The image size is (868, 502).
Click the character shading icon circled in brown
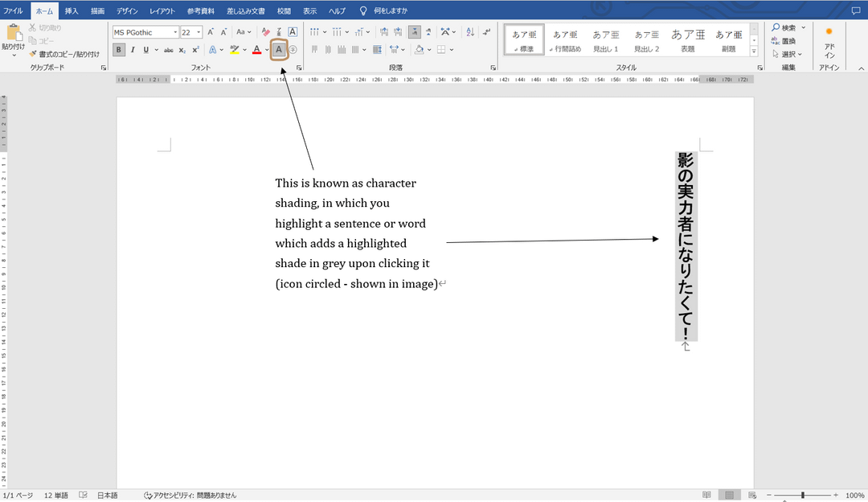(279, 50)
